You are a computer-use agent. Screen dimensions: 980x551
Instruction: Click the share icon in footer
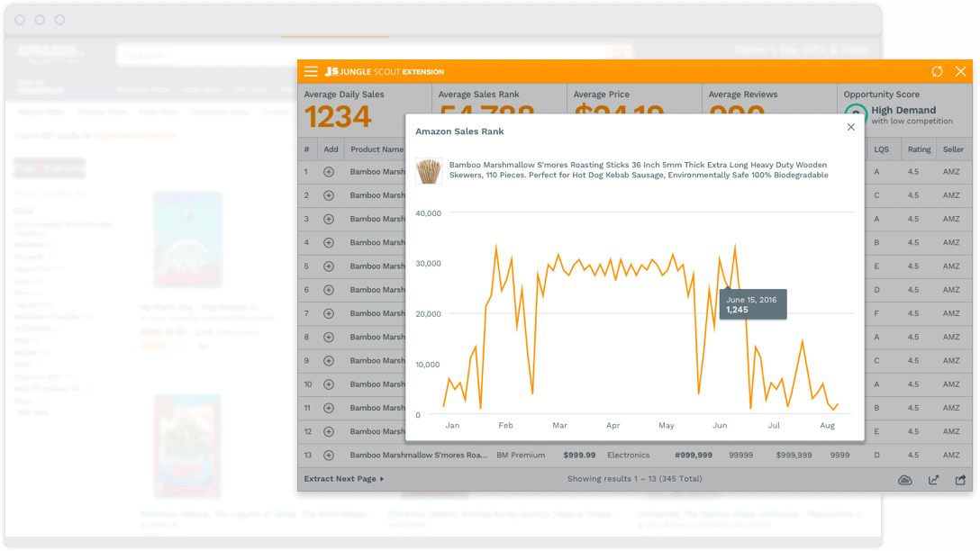point(960,480)
